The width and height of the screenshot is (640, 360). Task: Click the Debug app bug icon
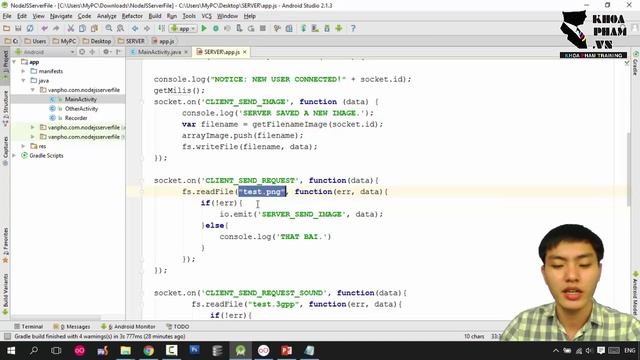(216, 29)
